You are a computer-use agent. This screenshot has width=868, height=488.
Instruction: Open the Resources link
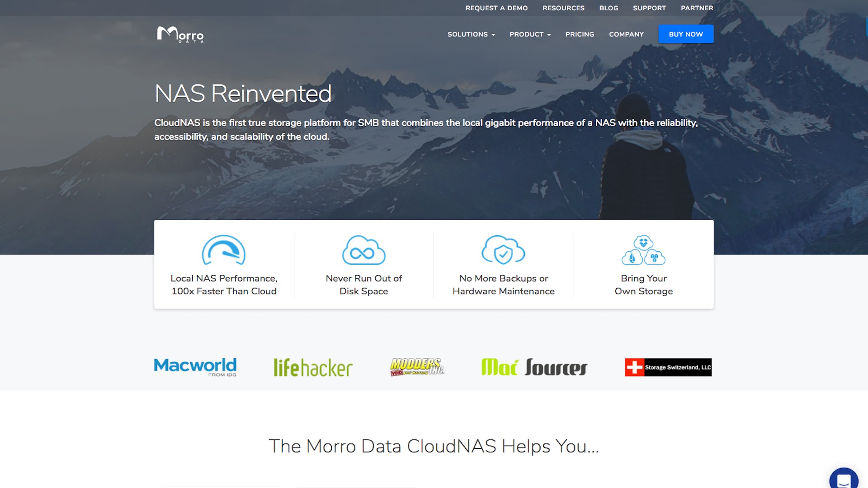pyautogui.click(x=563, y=8)
